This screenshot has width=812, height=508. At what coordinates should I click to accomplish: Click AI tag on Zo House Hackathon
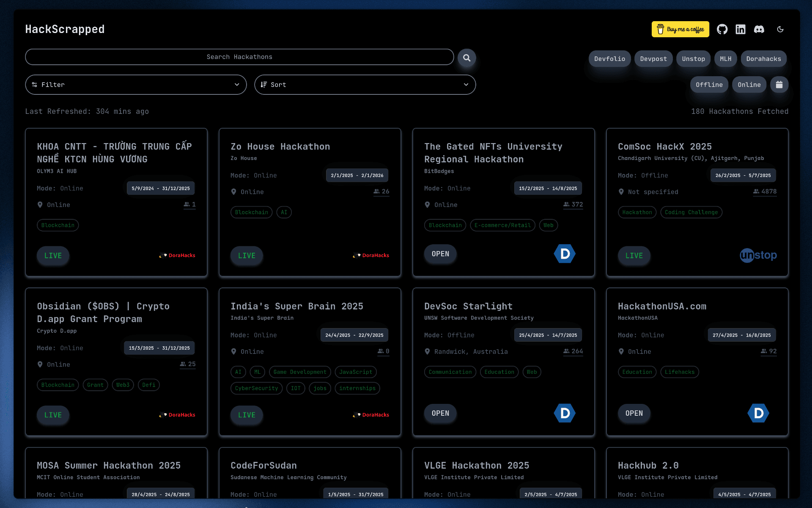tap(284, 212)
